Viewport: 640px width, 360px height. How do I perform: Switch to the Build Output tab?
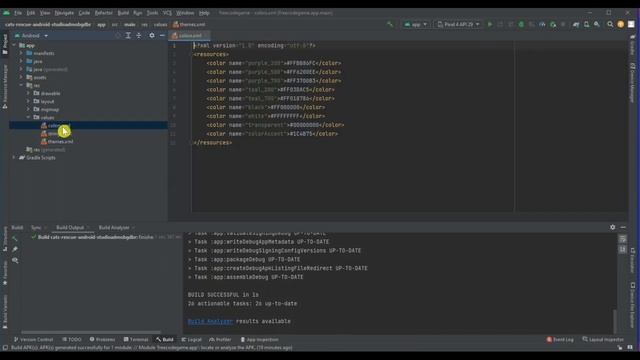[x=70, y=227]
